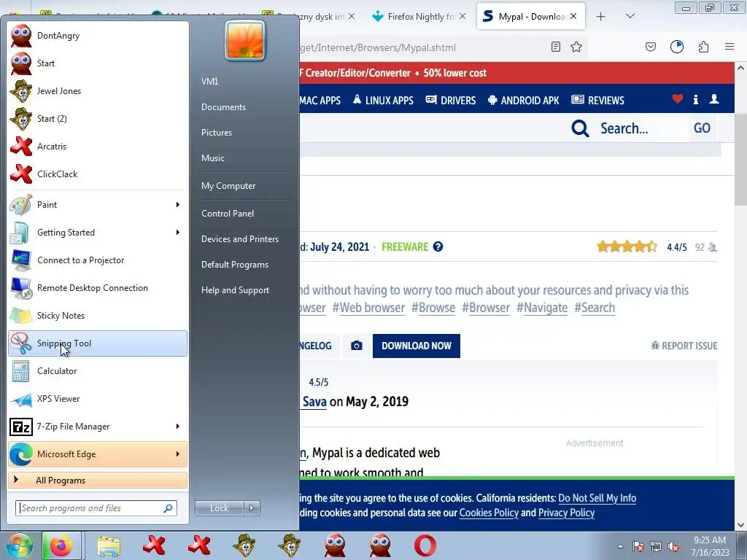Launch Arcatris from the pinned list

pyautogui.click(x=98, y=146)
